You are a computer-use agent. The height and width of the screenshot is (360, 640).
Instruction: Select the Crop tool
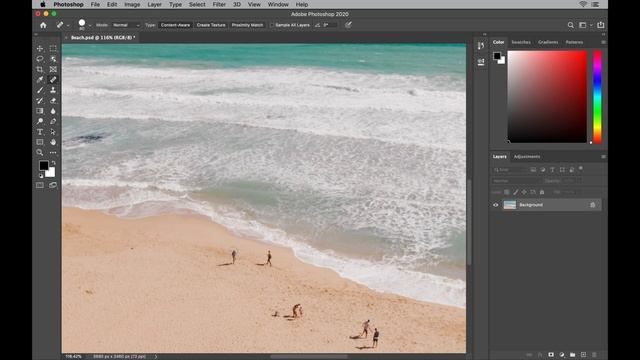click(x=40, y=69)
